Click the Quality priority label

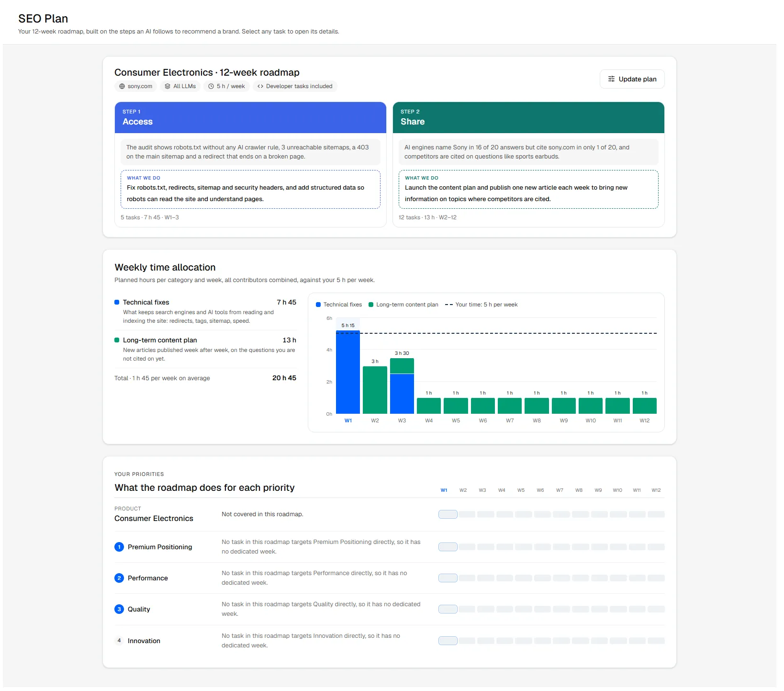[139, 609]
